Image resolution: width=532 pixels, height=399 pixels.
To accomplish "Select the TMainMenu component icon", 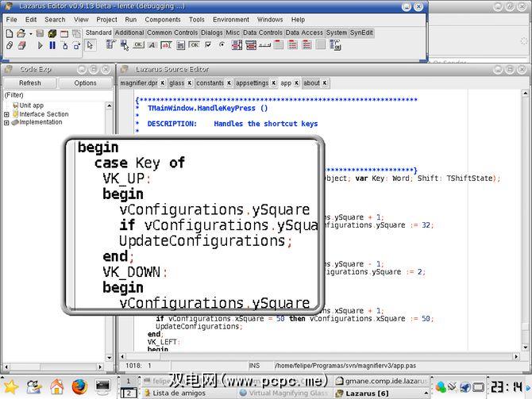I will [x=110, y=44].
